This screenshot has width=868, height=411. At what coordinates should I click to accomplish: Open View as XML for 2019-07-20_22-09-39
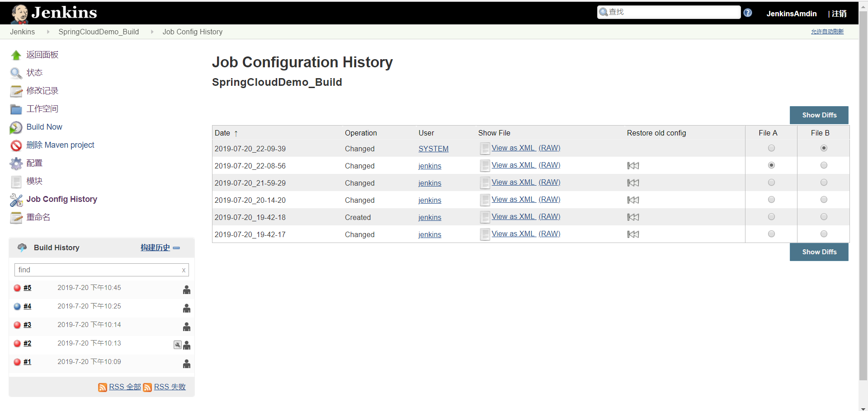pyautogui.click(x=514, y=148)
